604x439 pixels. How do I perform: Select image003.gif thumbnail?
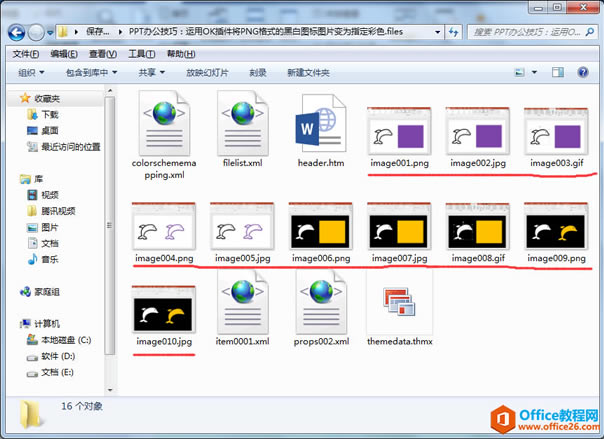(x=556, y=131)
